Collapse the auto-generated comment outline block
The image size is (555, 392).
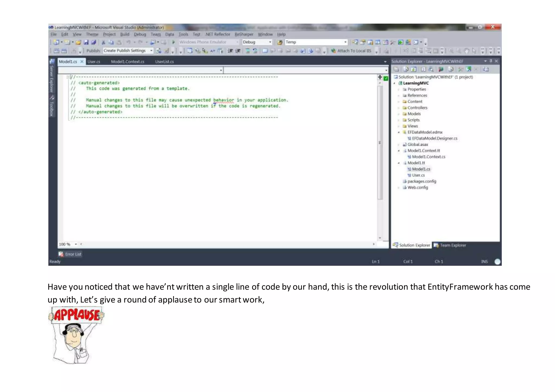[x=68, y=77]
